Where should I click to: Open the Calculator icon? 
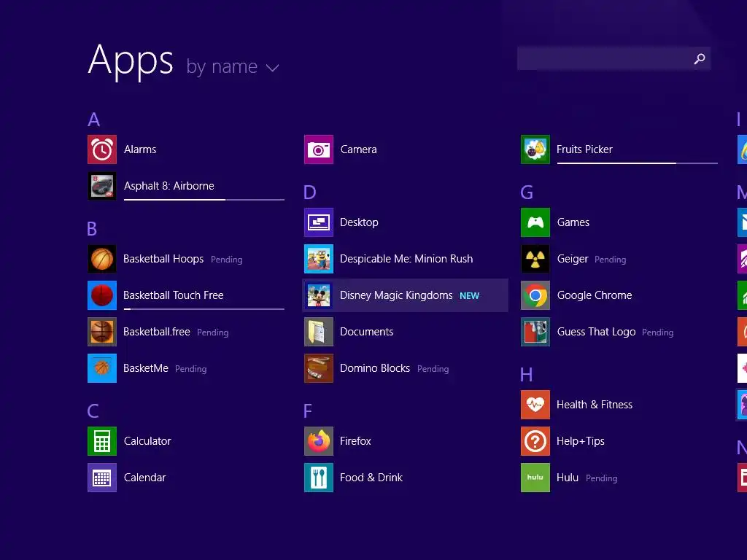(x=102, y=441)
